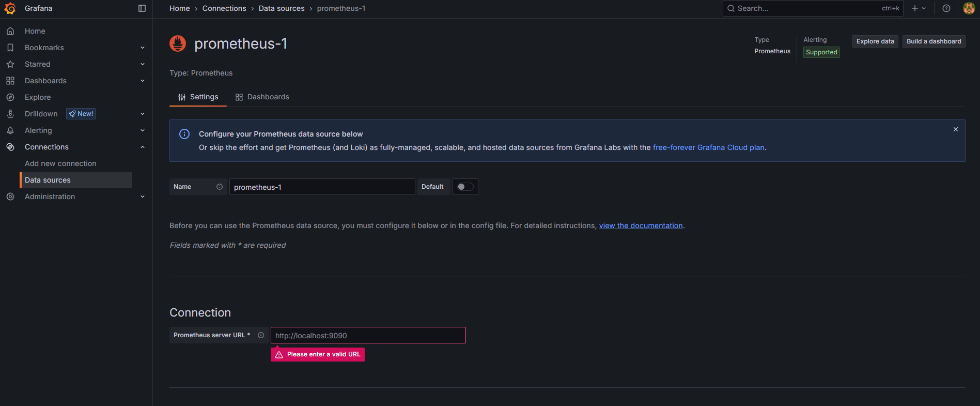The width and height of the screenshot is (980, 406).
Task: Expand the Bookmarks section chevron
Action: click(143, 48)
